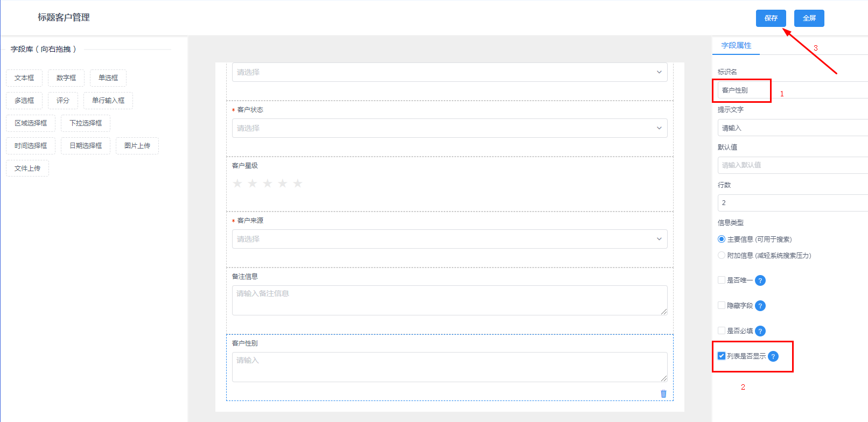Select 主要信息 (可用于搜索) radio option
Screen dimensions: 868x422
click(722, 239)
